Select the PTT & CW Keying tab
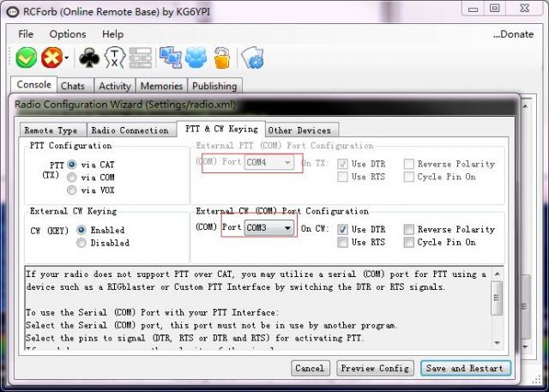The image size is (549, 392). click(x=221, y=129)
